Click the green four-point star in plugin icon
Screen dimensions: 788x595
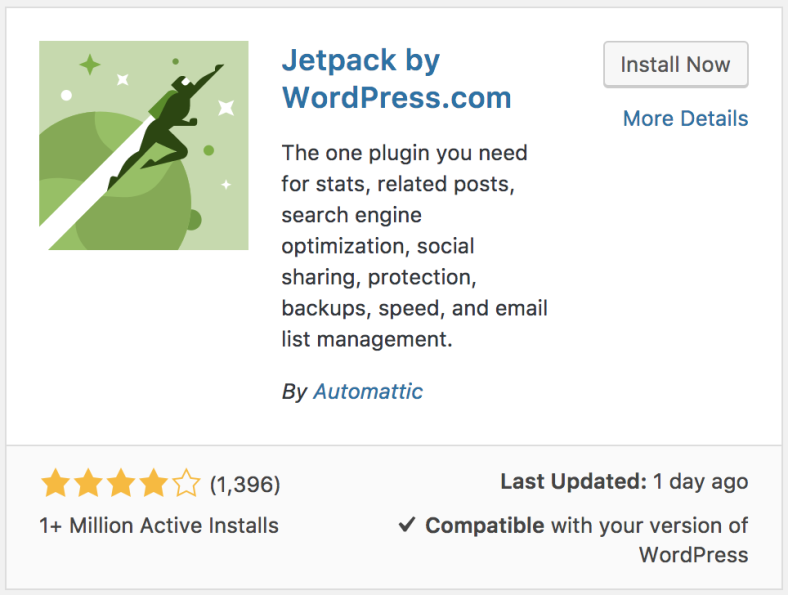click(x=90, y=65)
